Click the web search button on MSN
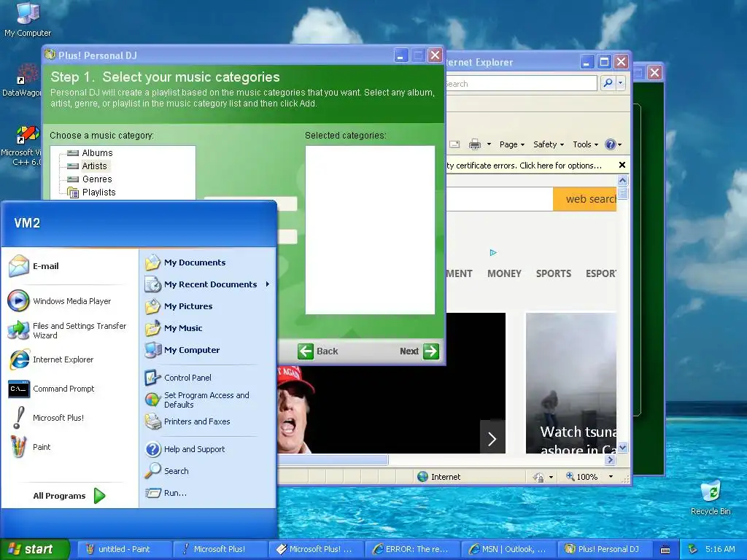 pyautogui.click(x=585, y=199)
